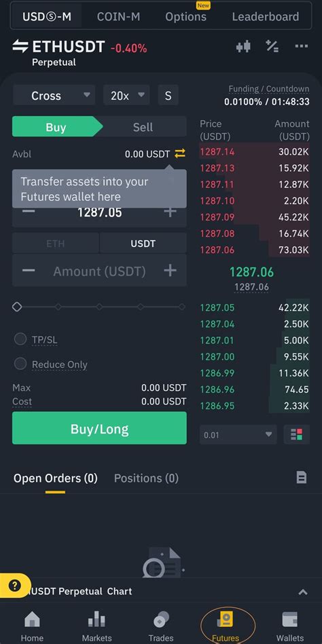Open the candlestick chart icon
Image resolution: width=322 pixels, height=644 pixels.
coord(243,47)
